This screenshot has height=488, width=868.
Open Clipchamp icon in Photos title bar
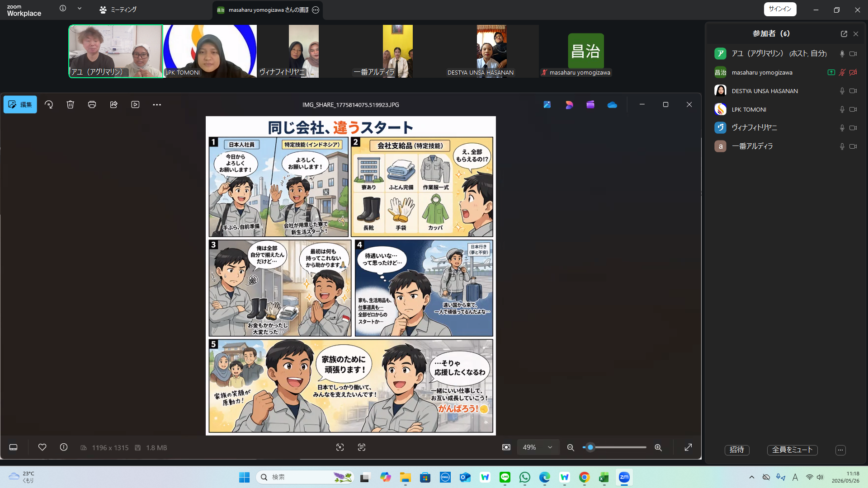coord(590,104)
